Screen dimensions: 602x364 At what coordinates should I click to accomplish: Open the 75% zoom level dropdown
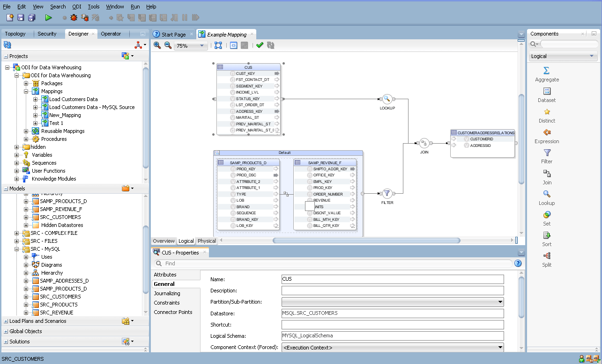(x=202, y=45)
